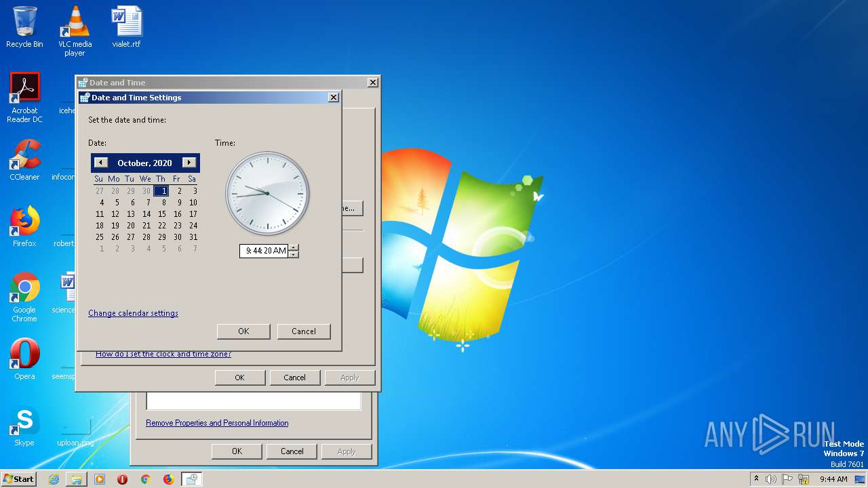The height and width of the screenshot is (488, 868).
Task: Select October 20 in the calendar
Action: point(131,226)
